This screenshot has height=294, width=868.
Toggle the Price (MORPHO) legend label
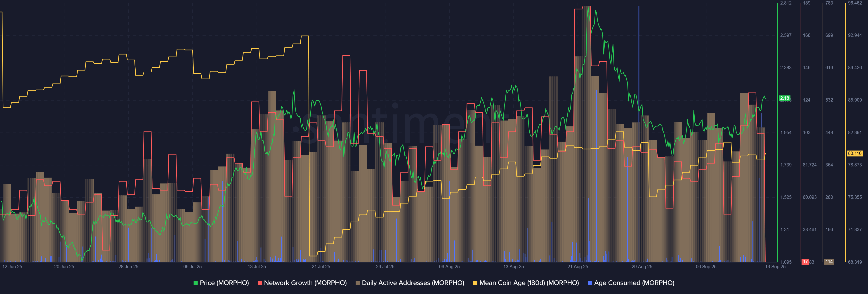click(x=224, y=283)
